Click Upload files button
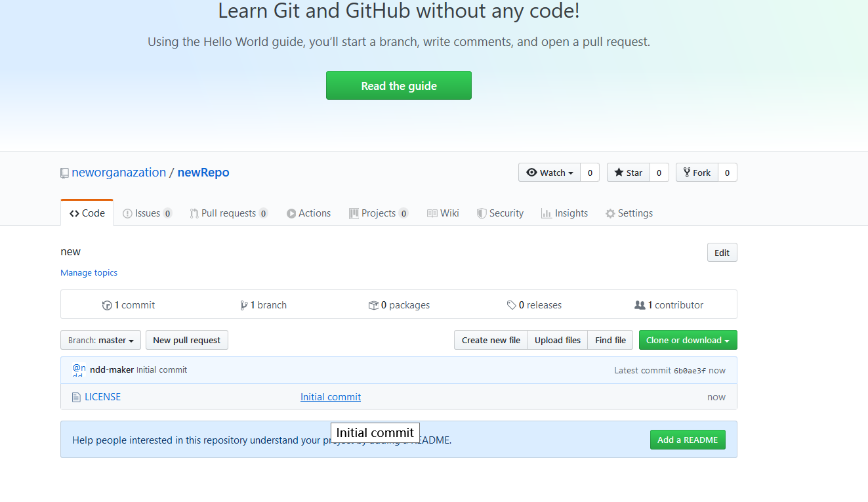The image size is (868, 502). [558, 340]
